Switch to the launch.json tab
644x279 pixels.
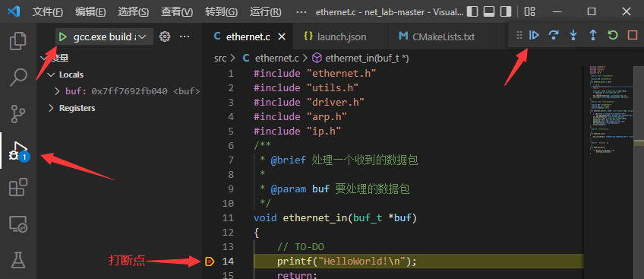coord(340,37)
